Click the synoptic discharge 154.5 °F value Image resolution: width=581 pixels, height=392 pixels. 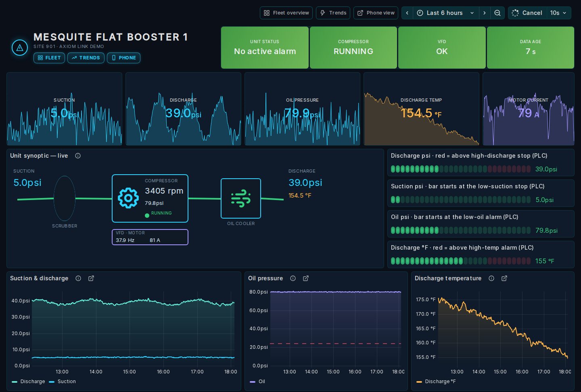300,196
